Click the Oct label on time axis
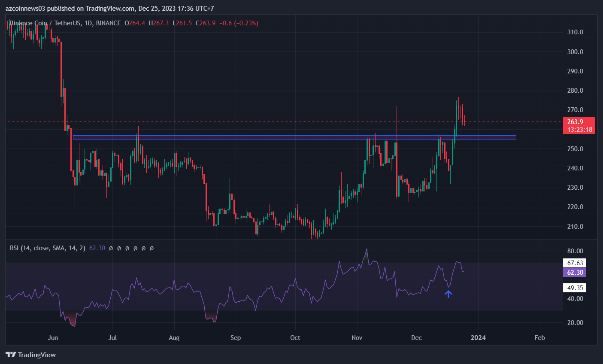Screen dimensions: 603x364 click(295, 338)
